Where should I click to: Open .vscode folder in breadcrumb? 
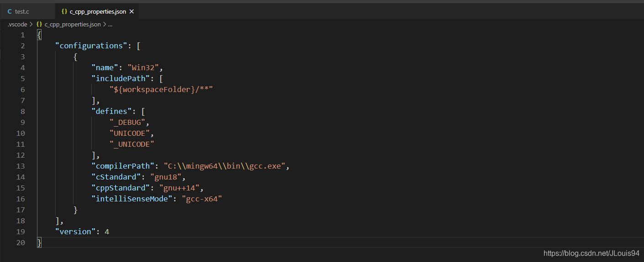point(17,24)
